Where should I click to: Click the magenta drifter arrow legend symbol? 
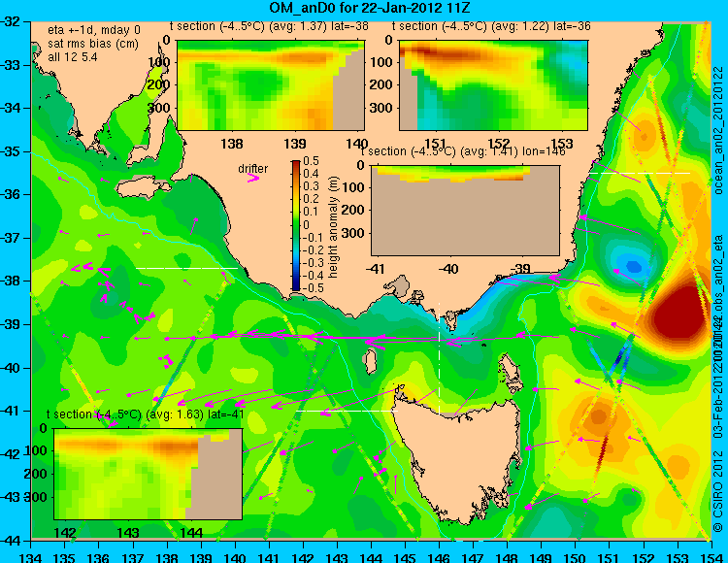point(253,178)
